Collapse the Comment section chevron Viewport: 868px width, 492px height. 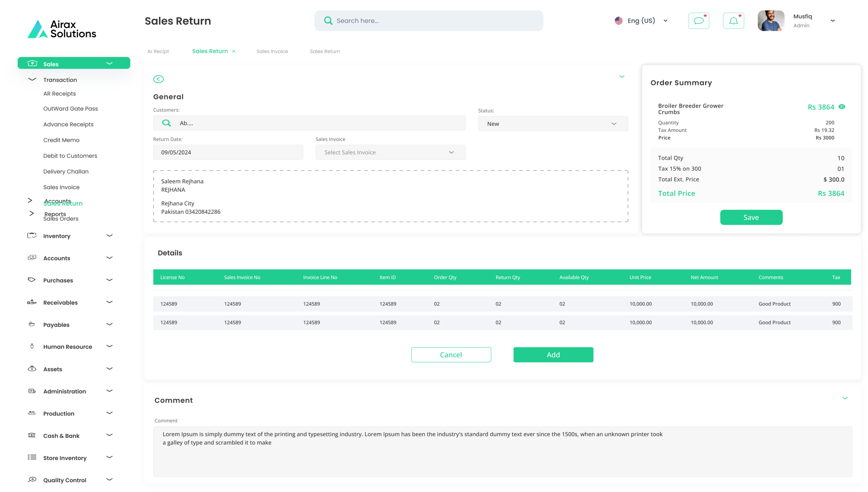click(845, 398)
